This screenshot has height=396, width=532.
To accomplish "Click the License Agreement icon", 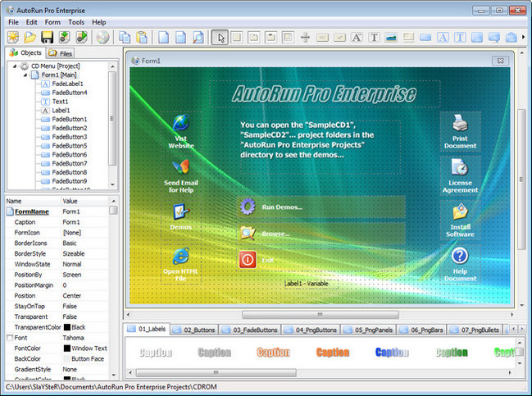I will click(x=460, y=167).
